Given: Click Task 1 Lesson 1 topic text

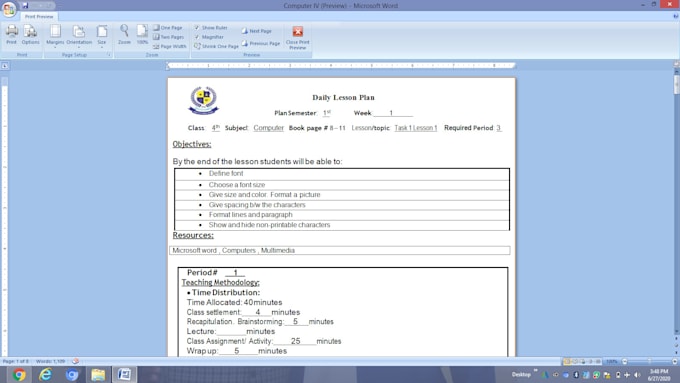Looking at the screenshot, I should (415, 128).
